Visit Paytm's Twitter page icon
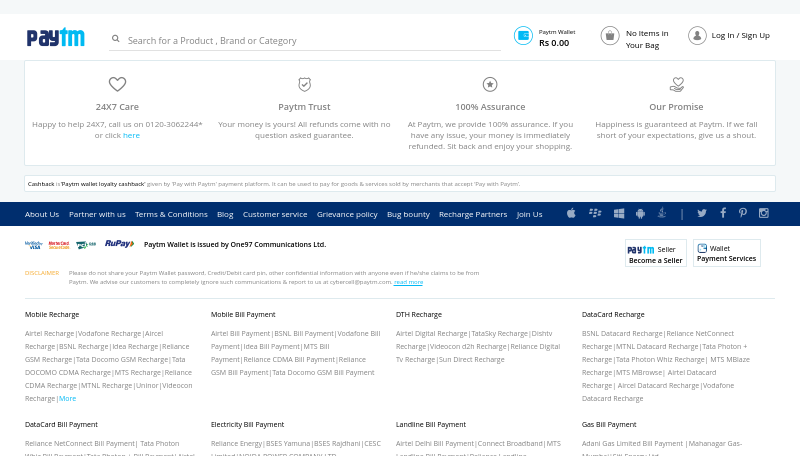This screenshot has height=456, width=800. pyautogui.click(x=702, y=213)
